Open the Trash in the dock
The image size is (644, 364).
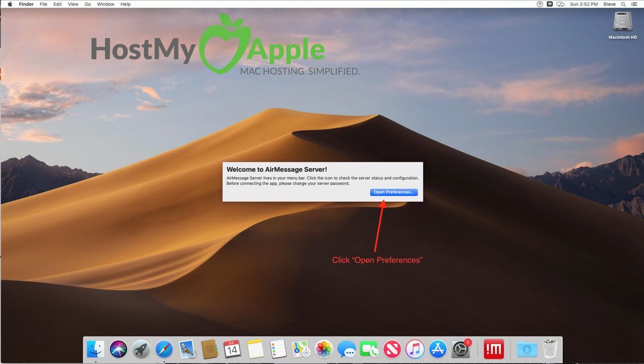click(550, 349)
